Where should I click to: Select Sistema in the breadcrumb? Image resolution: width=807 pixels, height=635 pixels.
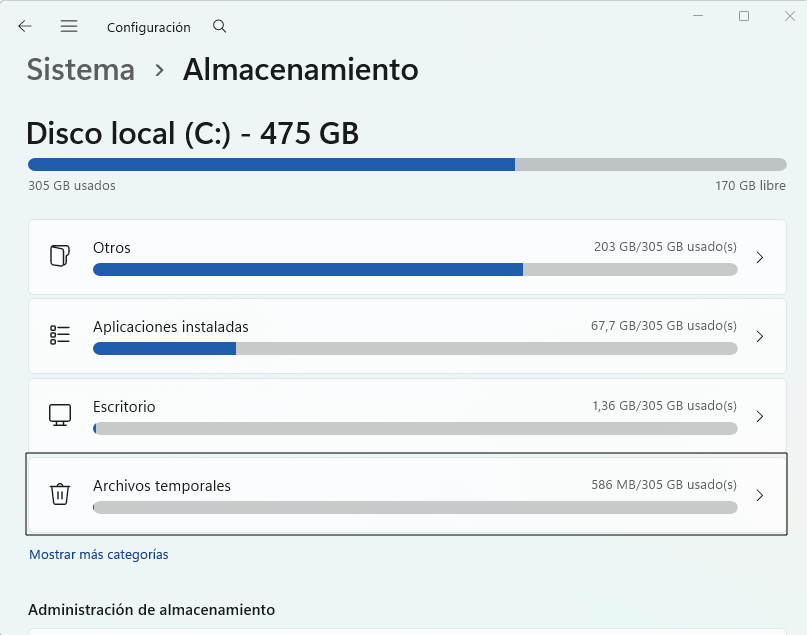[79, 70]
